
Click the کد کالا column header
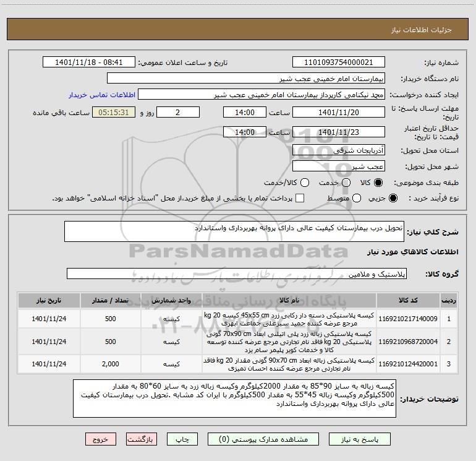pyautogui.click(x=408, y=300)
